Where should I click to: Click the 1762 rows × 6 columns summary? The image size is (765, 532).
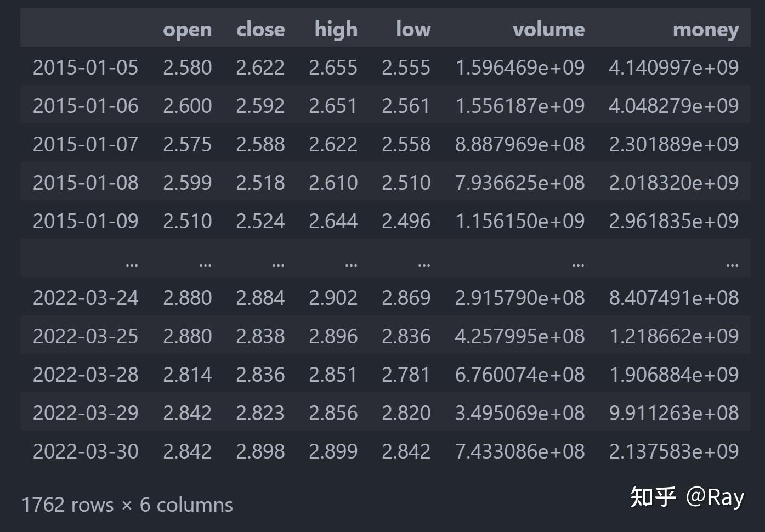[x=127, y=505]
